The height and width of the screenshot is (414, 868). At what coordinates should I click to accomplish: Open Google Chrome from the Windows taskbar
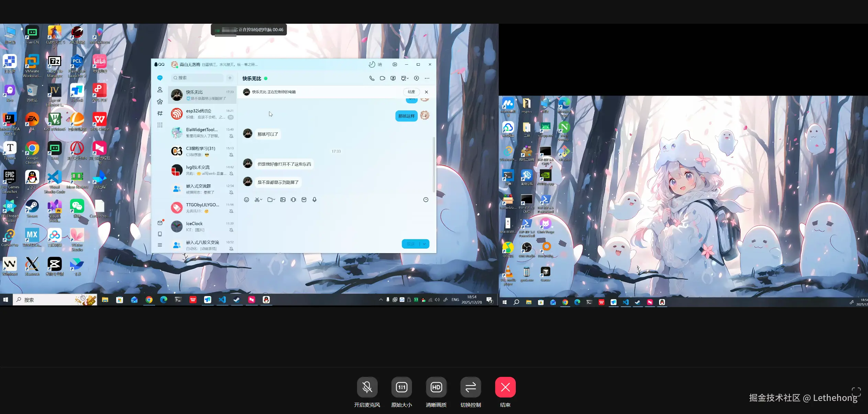tap(149, 300)
